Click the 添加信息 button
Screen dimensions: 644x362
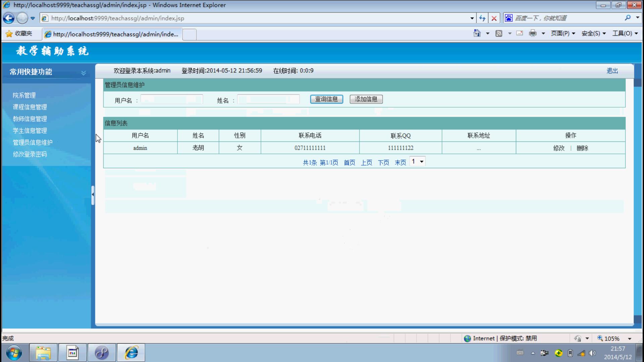366,99
